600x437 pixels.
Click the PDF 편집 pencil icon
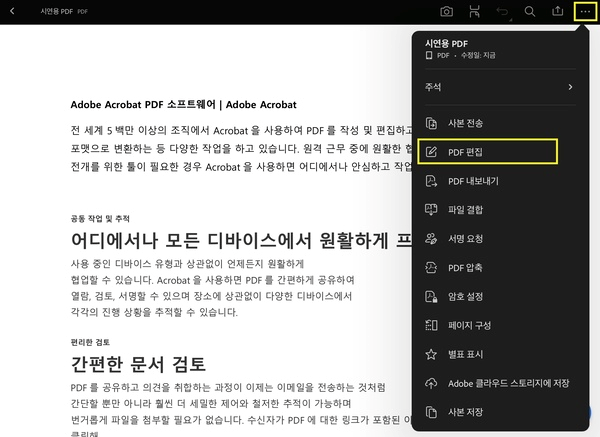(431, 152)
